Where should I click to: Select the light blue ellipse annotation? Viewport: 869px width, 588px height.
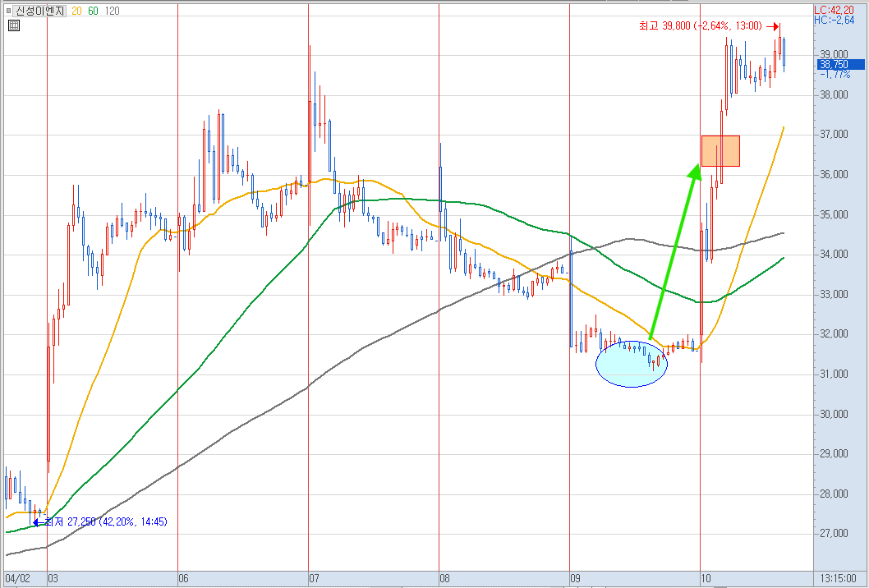(x=632, y=364)
